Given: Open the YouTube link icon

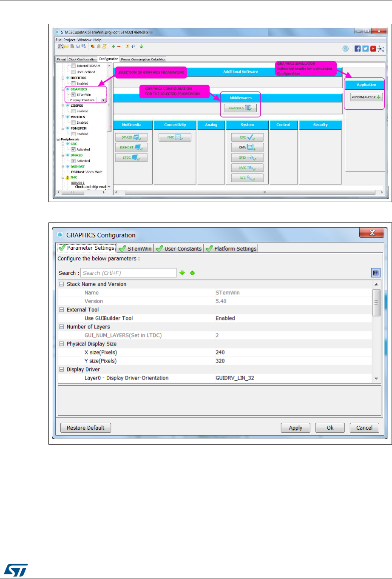Looking at the screenshot, I should [x=372, y=48].
